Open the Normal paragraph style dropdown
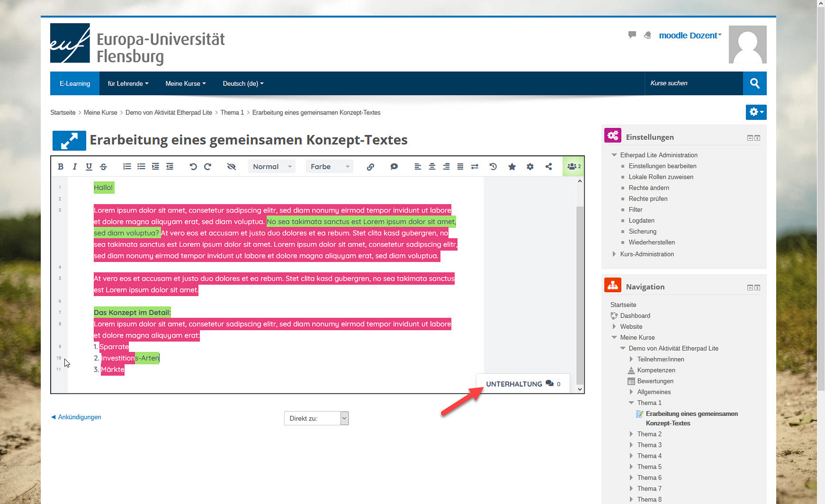This screenshot has height=504, width=825. pos(271,166)
